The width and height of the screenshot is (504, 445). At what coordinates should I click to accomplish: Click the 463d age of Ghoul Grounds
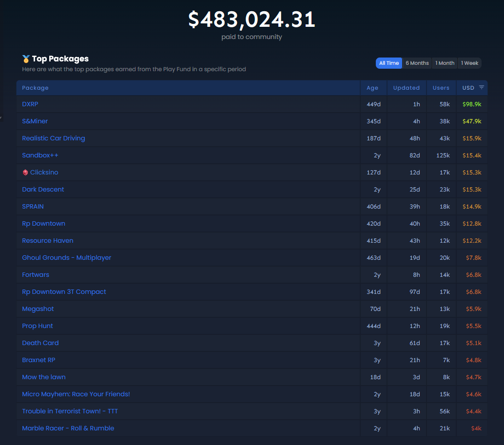tap(373, 257)
